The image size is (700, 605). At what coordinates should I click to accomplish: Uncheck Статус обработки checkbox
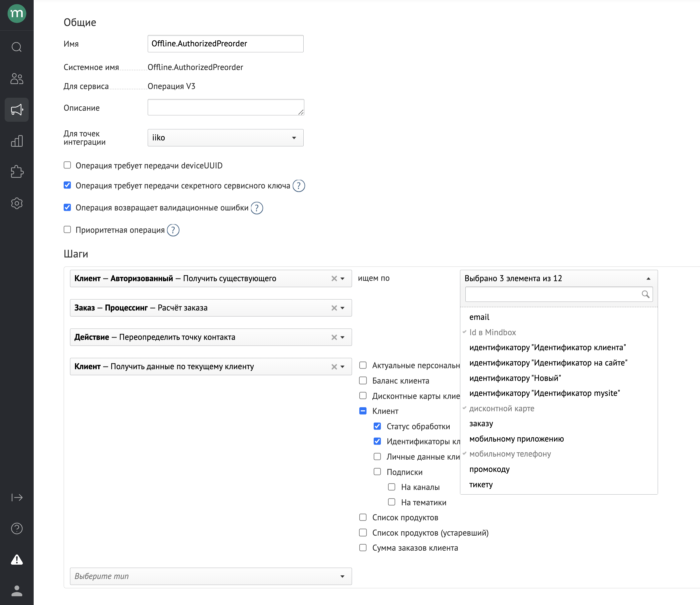(377, 426)
